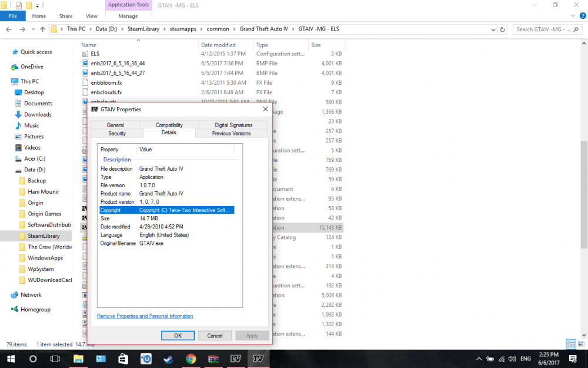Close the GTAIV Properties dialog
Image resolution: width=588 pixels, height=368 pixels.
coord(266,110)
